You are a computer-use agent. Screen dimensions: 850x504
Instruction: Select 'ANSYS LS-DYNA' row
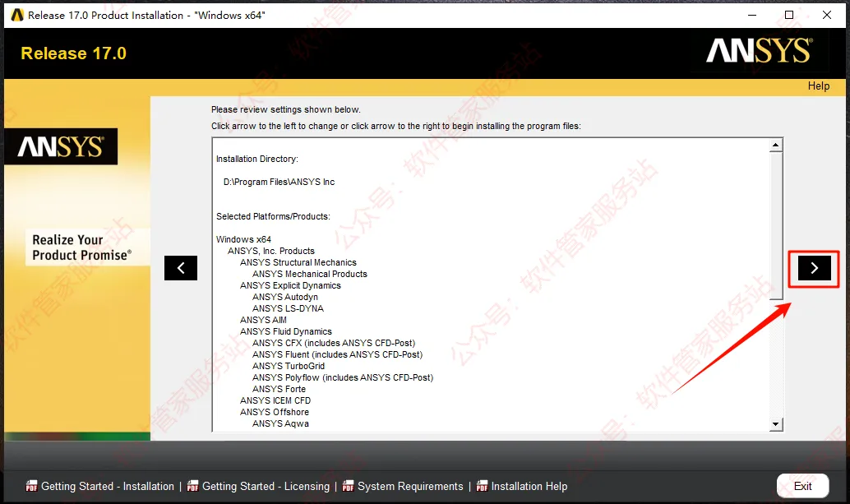tap(288, 308)
